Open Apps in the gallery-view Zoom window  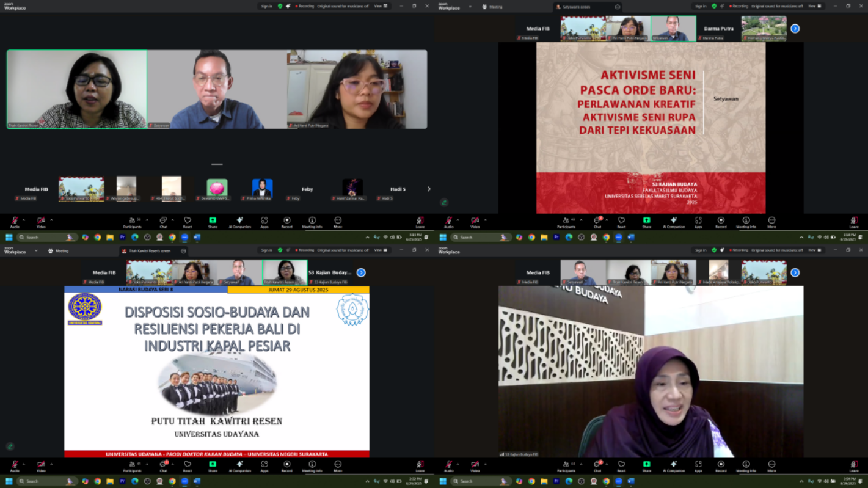pos(264,222)
